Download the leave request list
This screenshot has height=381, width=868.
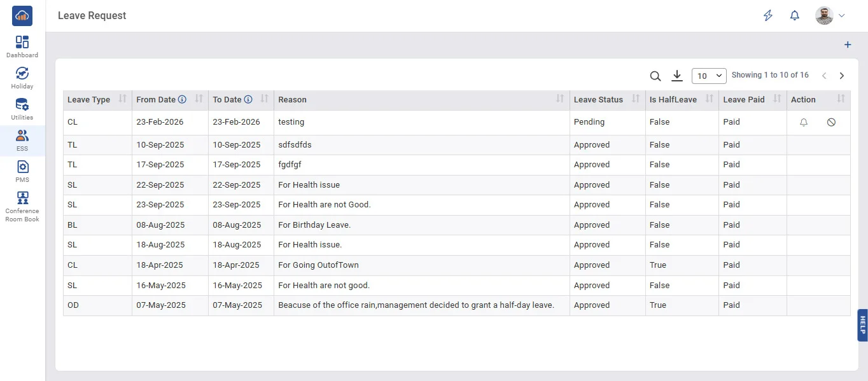click(677, 76)
